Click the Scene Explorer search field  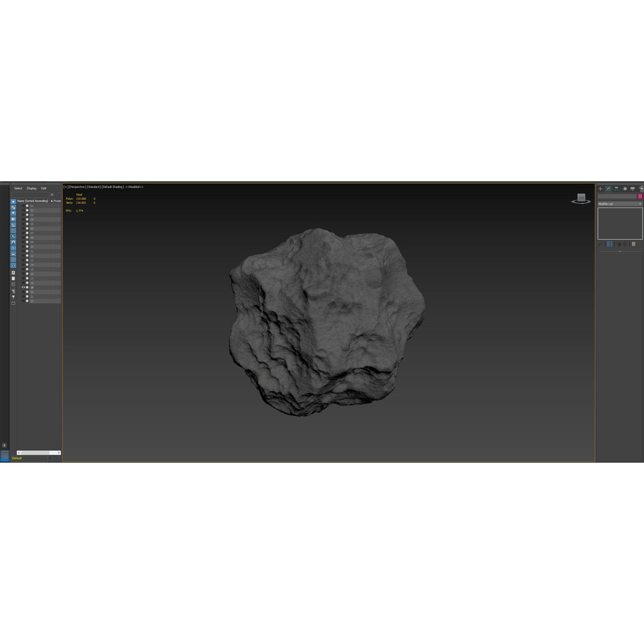(x=30, y=194)
